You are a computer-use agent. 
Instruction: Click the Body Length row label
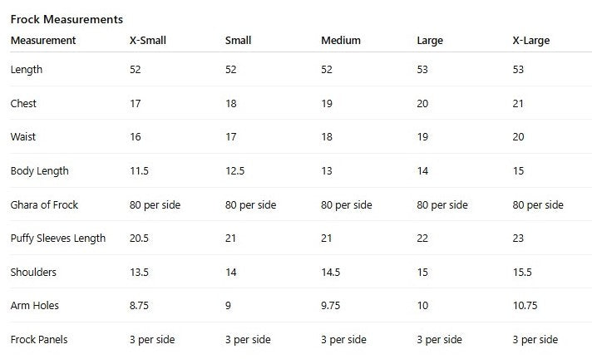[x=39, y=171]
